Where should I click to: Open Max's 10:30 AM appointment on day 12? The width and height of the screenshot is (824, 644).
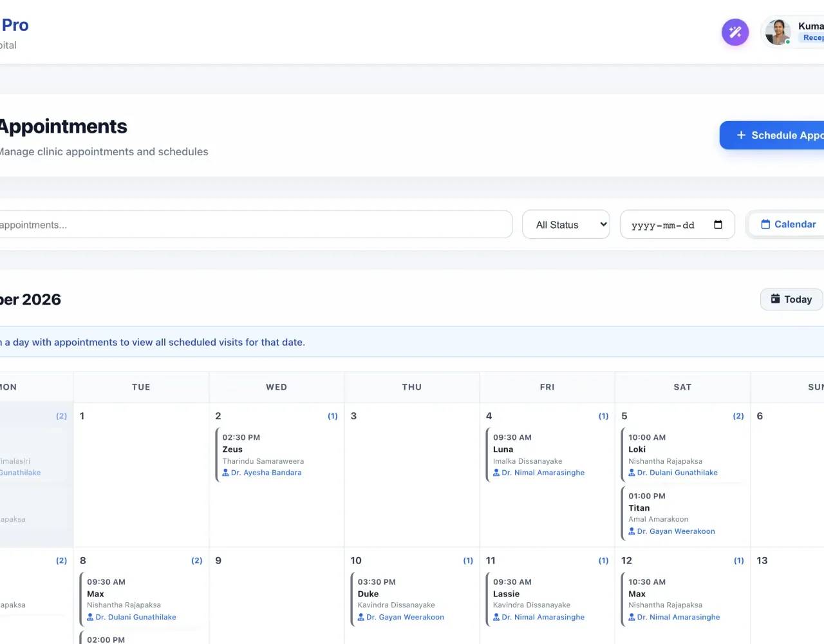click(682, 599)
